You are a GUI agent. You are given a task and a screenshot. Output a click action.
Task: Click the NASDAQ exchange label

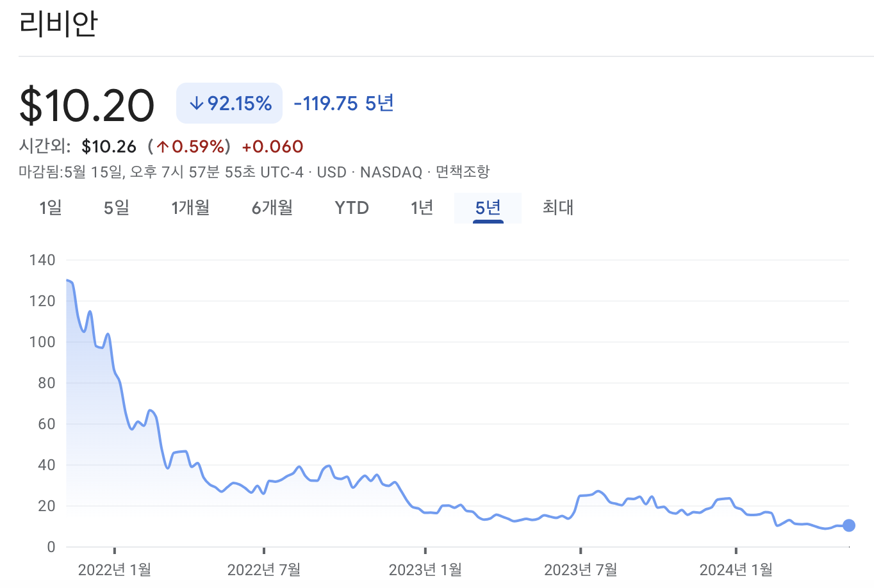click(391, 172)
